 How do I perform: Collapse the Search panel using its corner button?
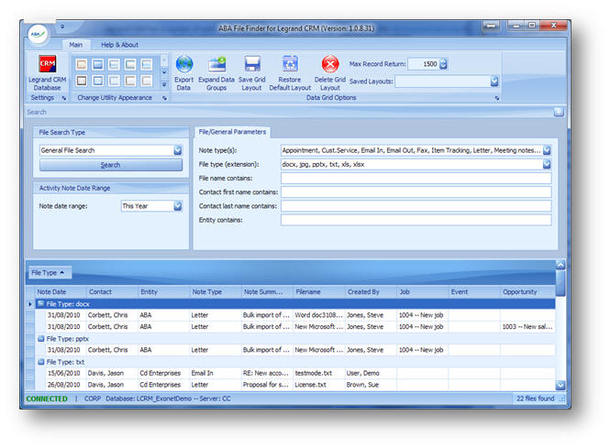coord(559,112)
